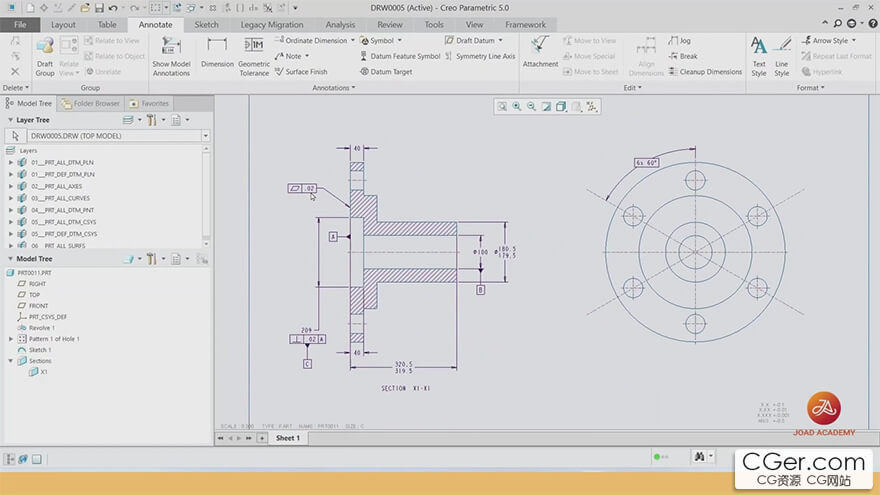Viewport: 880px width, 495px height.
Task: Open the DRW0005.DRW top model dropdown
Action: (205, 135)
